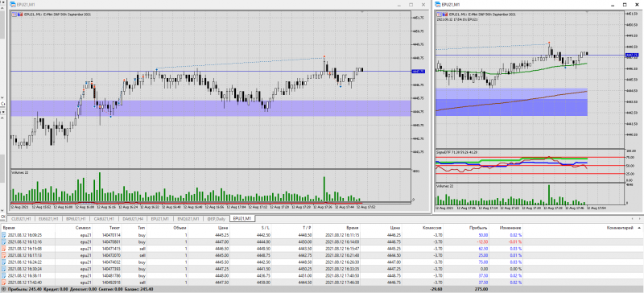Viewport: 644px width, 293px height.
Task: Click the blue buy deal icon for ticket 140470114
Action: pyautogui.click(x=4, y=235)
